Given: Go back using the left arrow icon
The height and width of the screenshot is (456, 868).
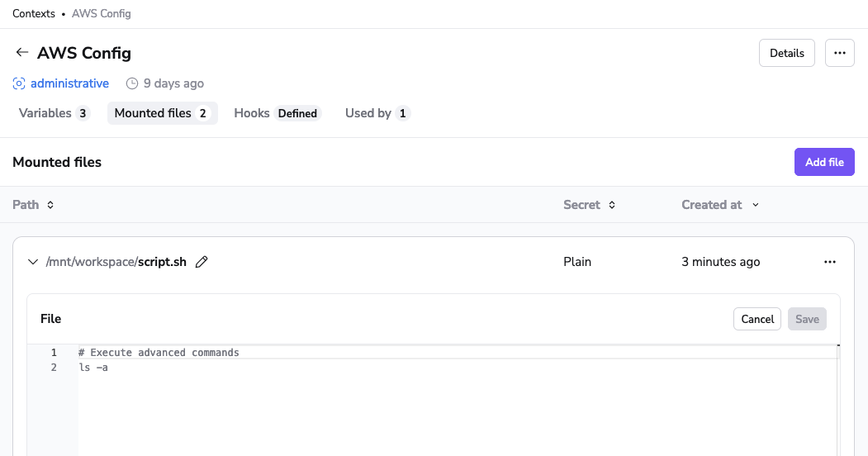Looking at the screenshot, I should (21, 53).
